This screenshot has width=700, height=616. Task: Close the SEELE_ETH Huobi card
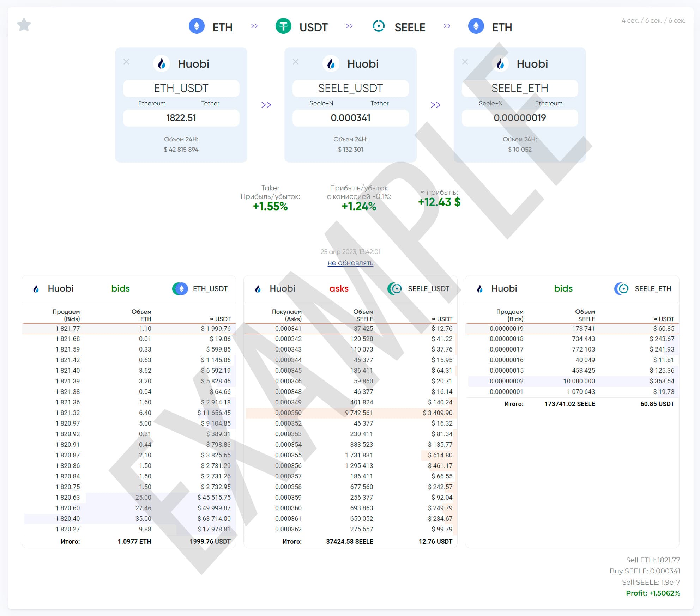(465, 62)
